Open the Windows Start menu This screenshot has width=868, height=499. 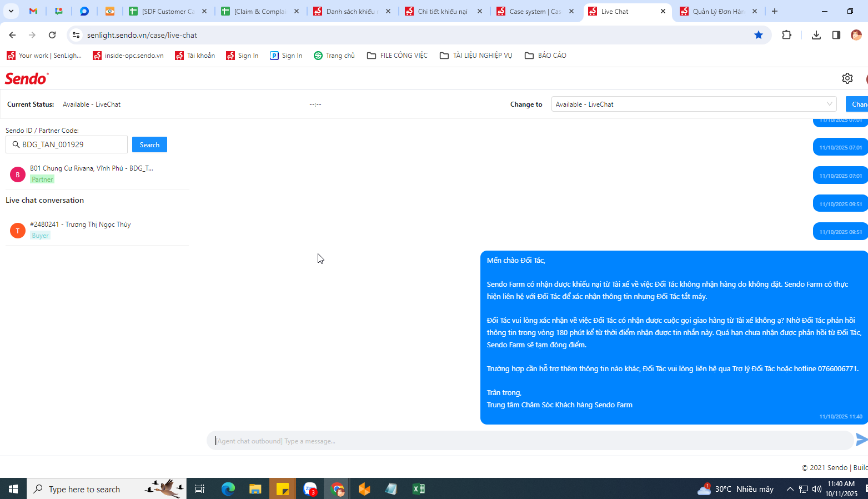pos(13,489)
